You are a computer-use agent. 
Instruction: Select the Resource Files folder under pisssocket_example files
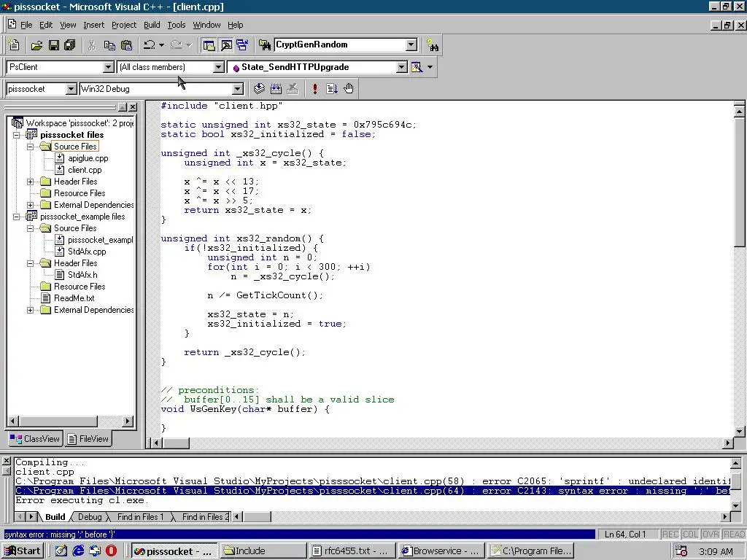click(x=80, y=287)
